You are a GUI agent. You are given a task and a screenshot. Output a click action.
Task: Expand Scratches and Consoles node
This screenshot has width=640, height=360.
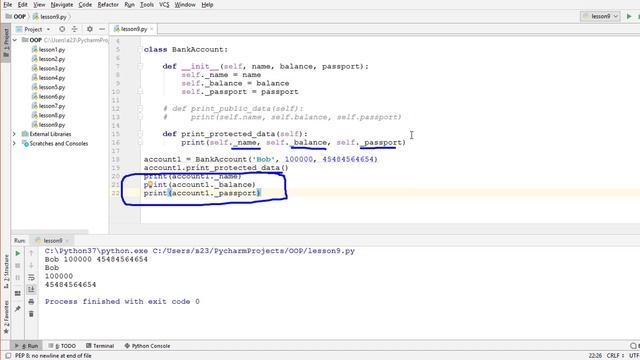pos(15,143)
